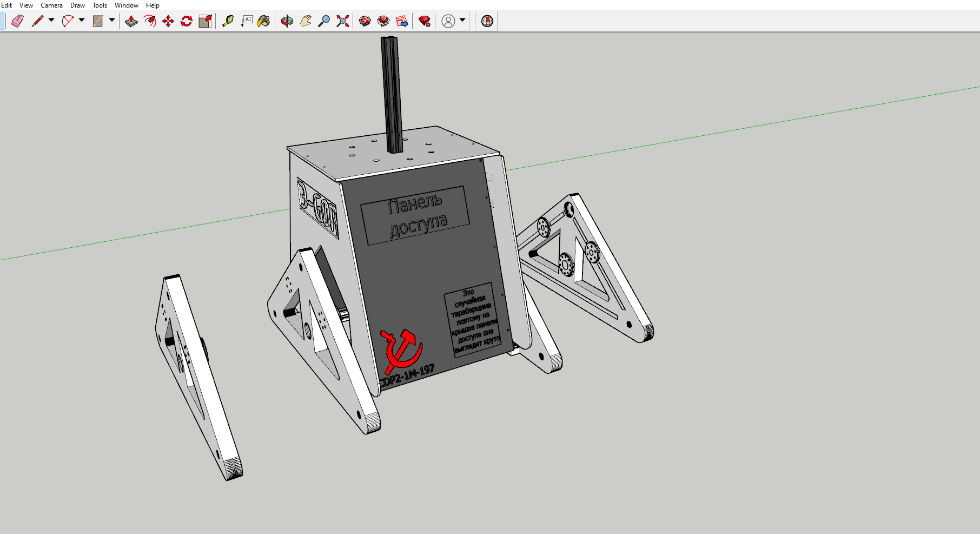Click the Add Location globe icon
This screenshot has width=980, height=534.
(487, 21)
